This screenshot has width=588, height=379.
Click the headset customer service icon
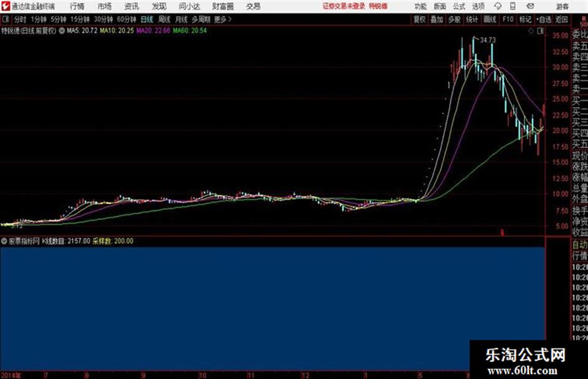[498, 6]
